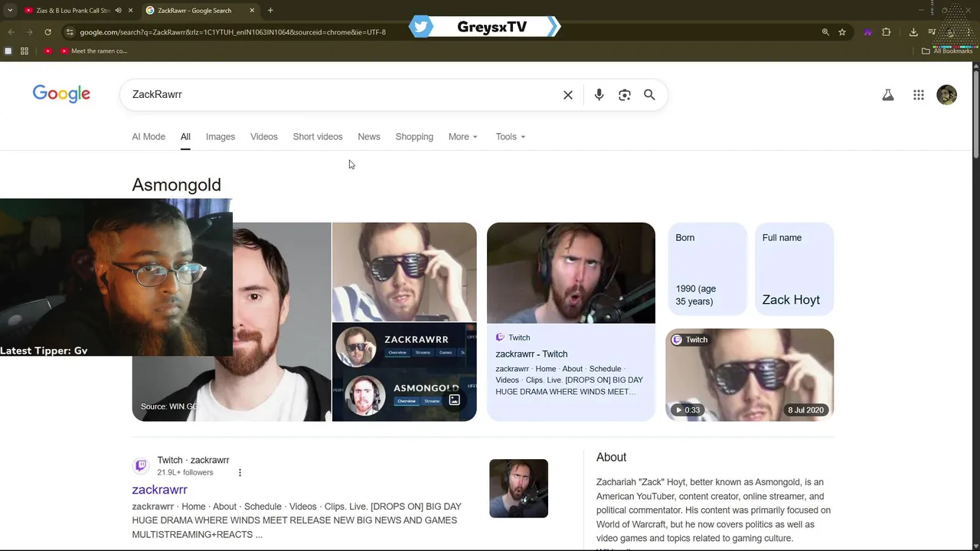Click 'Twitch · zackrawrr' source label
Viewport: 980px width, 551px height.
click(193, 460)
